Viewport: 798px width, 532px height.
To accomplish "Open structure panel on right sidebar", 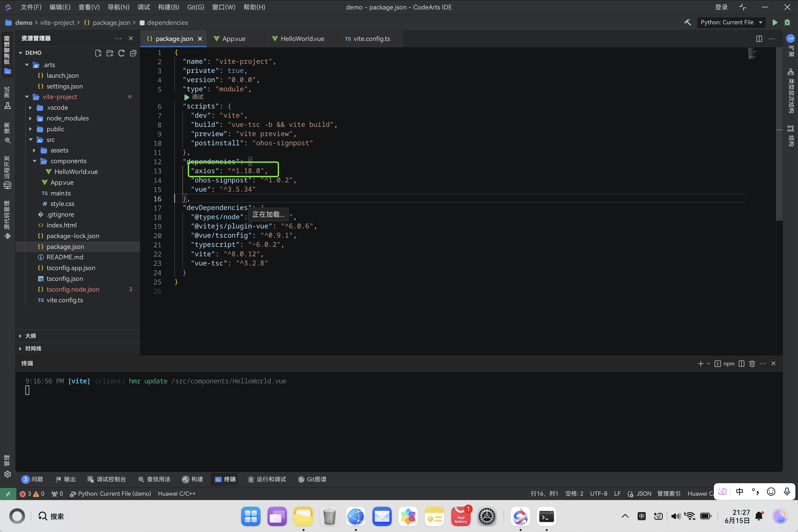I will pyautogui.click(x=791, y=136).
